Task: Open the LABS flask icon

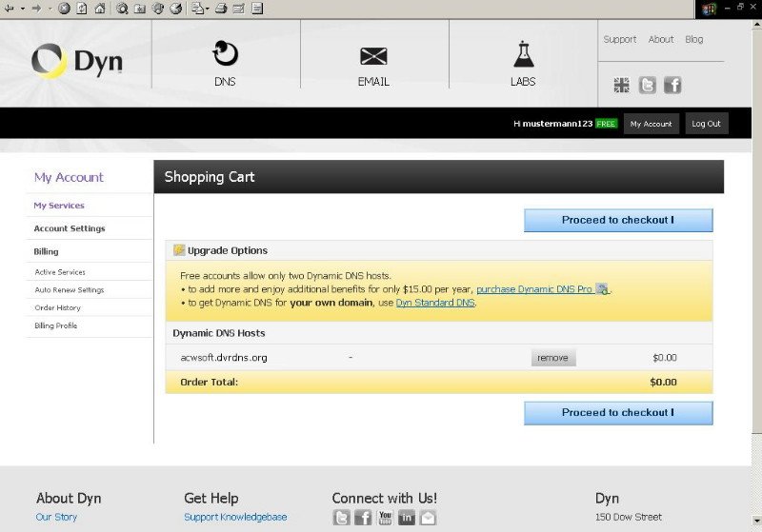Action: [522, 53]
